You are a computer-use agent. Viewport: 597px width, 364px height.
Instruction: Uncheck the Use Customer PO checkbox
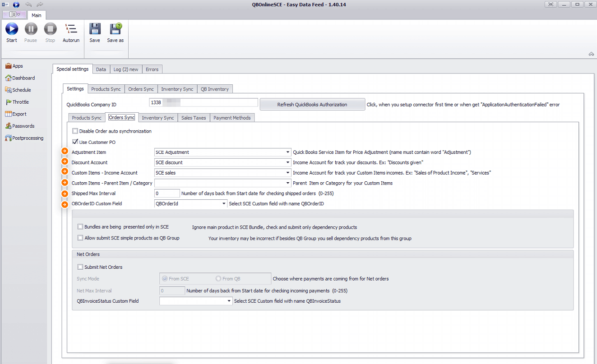pos(75,142)
